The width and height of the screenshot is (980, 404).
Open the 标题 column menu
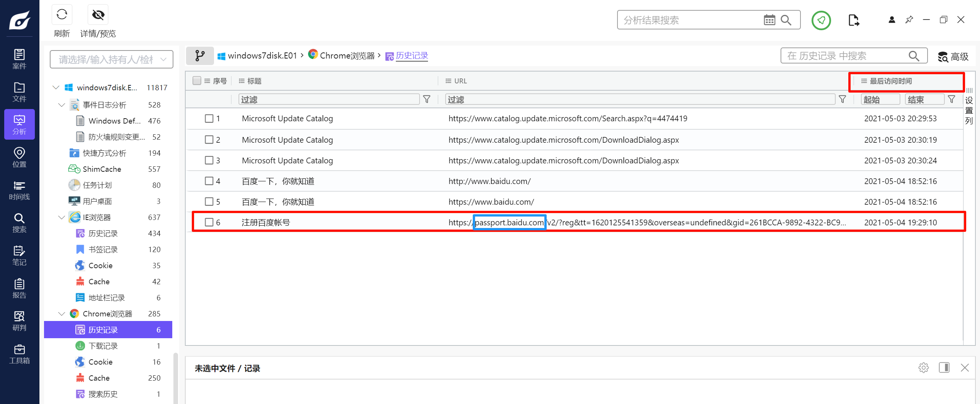[242, 81]
